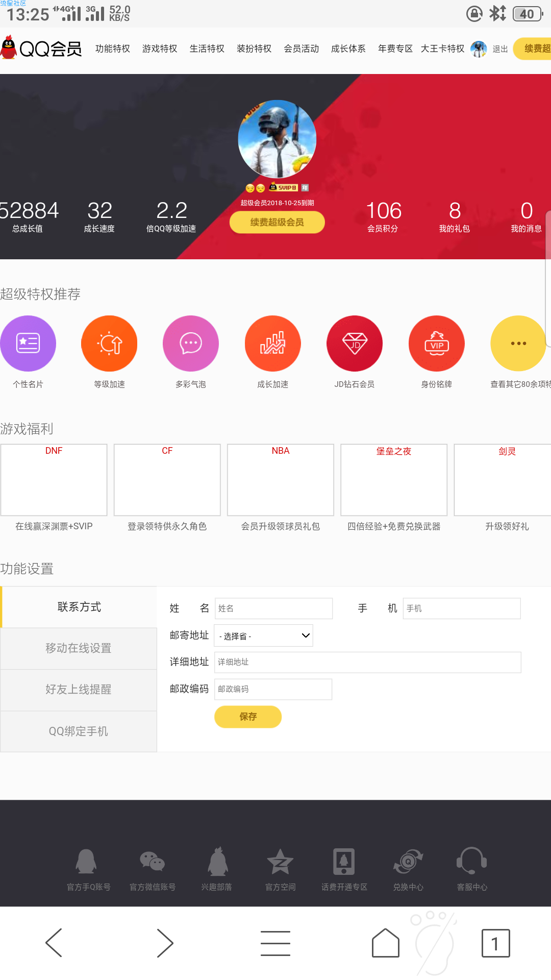Image resolution: width=551 pixels, height=980 pixels.
Task: View other 80 privileges via the yellow dots icon
Action: (x=518, y=344)
